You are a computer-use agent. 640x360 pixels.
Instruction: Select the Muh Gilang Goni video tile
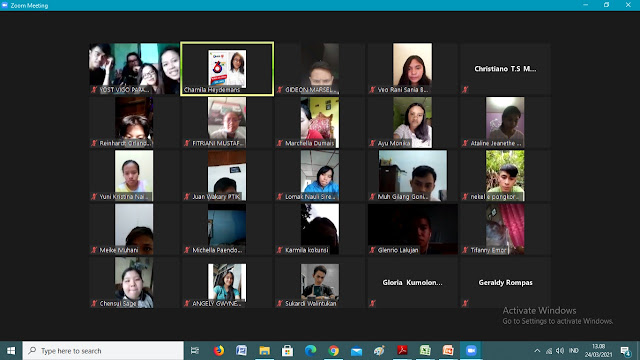pos(413,176)
